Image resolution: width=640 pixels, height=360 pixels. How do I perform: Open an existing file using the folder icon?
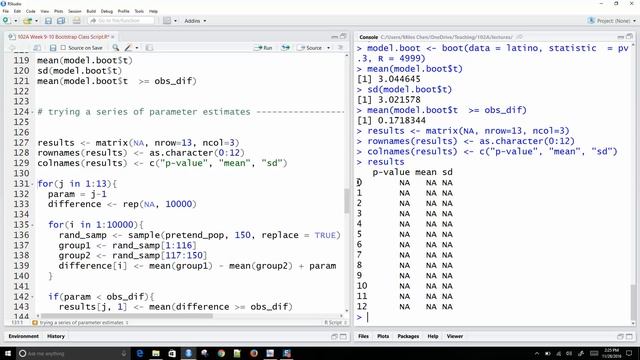(x=27, y=20)
